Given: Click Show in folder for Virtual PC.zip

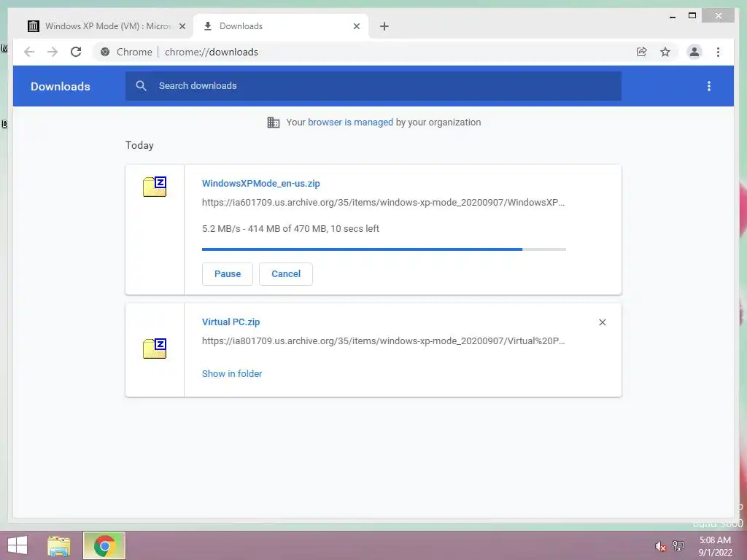Looking at the screenshot, I should coord(232,374).
